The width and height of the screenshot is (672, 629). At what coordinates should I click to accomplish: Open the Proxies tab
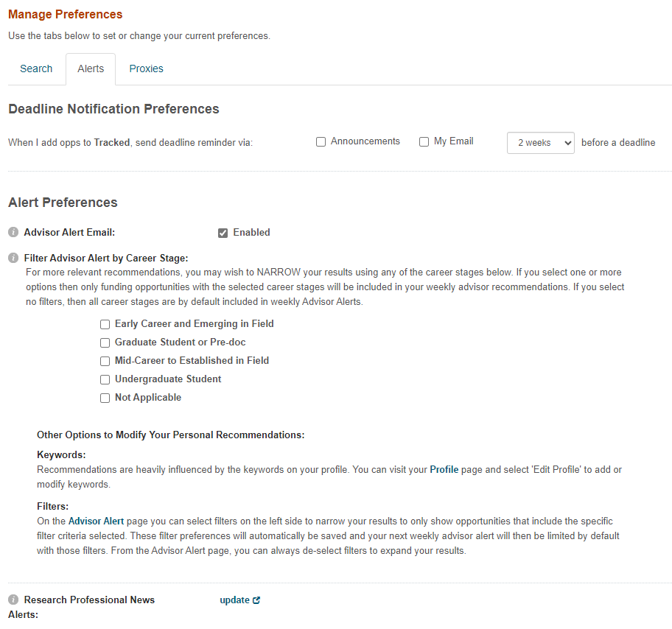tap(146, 68)
